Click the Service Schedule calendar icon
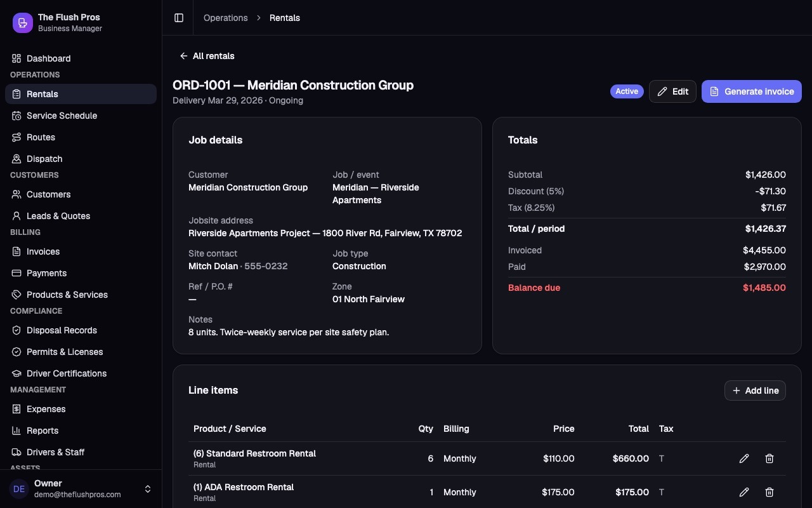The image size is (812, 508). click(16, 116)
